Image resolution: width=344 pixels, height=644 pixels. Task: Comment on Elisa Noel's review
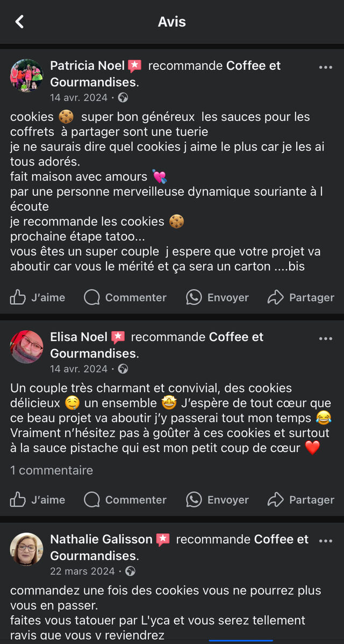[x=125, y=499]
